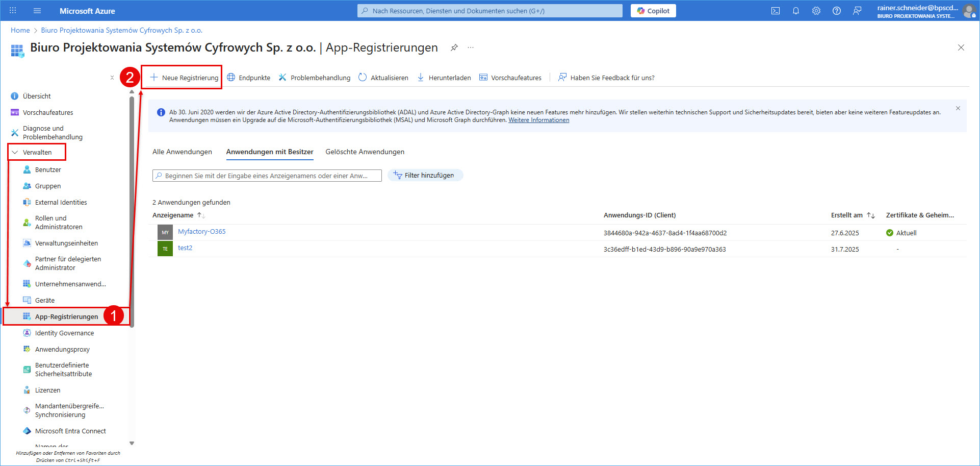Open Lizenzen in the side menu
980x466 pixels.
tap(47, 390)
